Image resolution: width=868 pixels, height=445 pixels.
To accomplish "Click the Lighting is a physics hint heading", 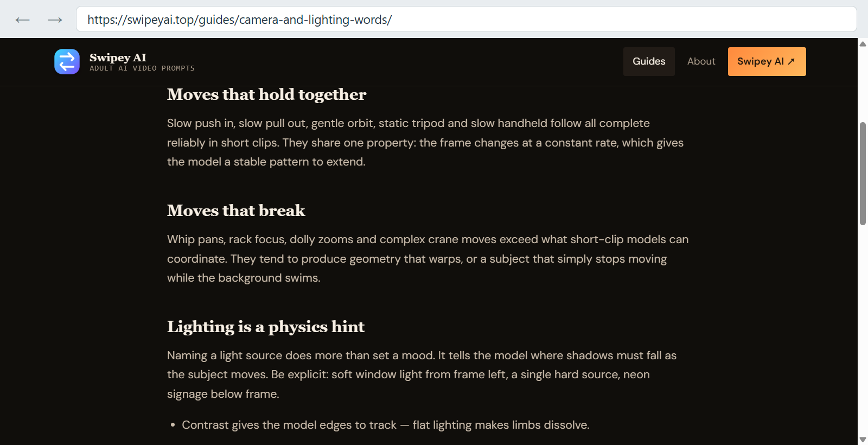I will [266, 327].
